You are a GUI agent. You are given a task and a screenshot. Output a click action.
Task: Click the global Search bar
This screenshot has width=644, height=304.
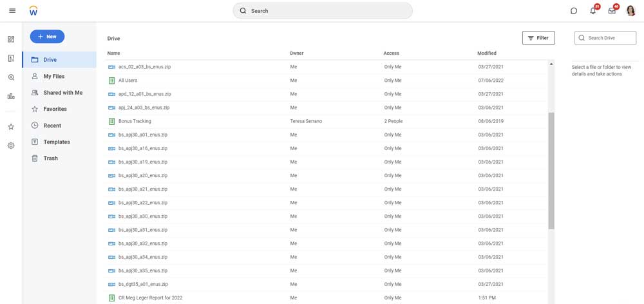(x=323, y=11)
